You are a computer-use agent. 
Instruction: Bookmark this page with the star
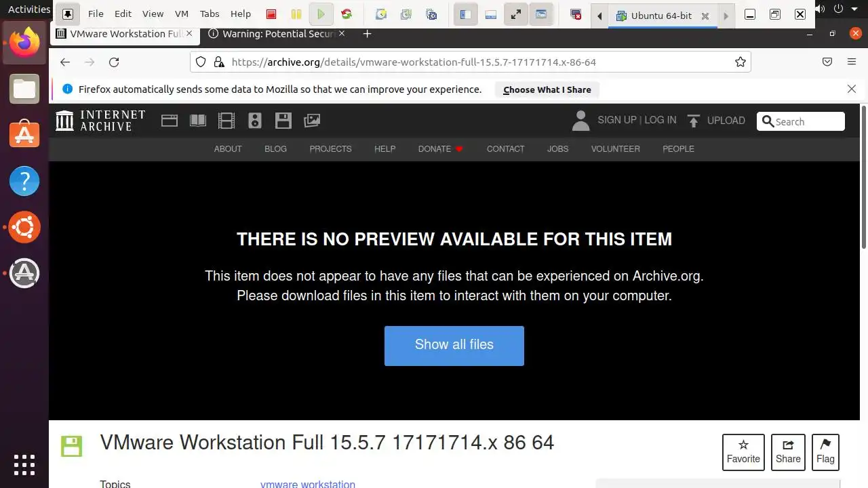[x=740, y=62]
